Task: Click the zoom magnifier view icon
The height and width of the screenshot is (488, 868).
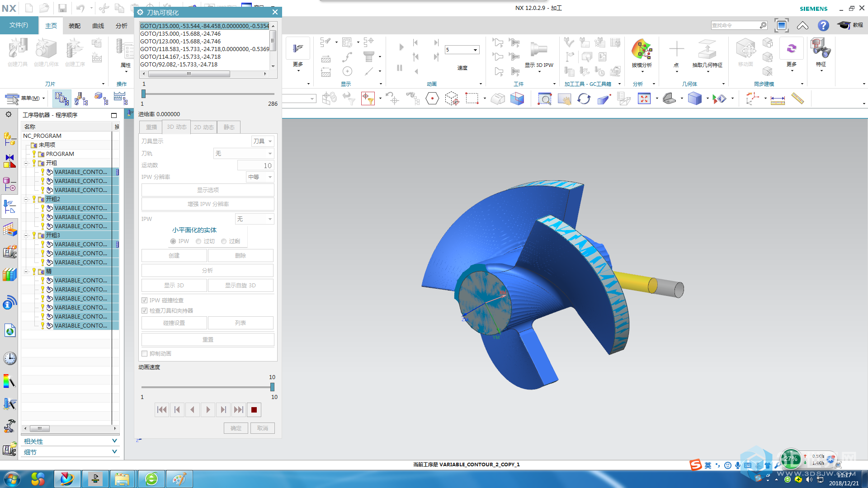Action: coord(544,98)
